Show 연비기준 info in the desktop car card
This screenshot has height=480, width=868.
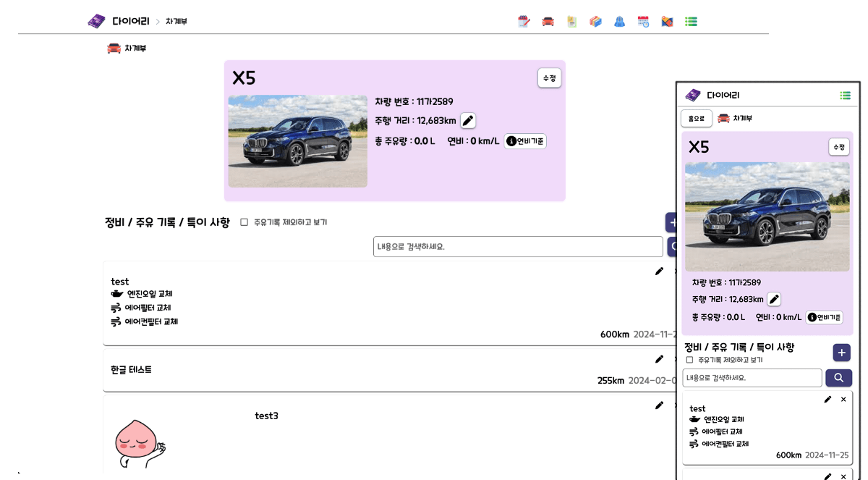tap(525, 141)
